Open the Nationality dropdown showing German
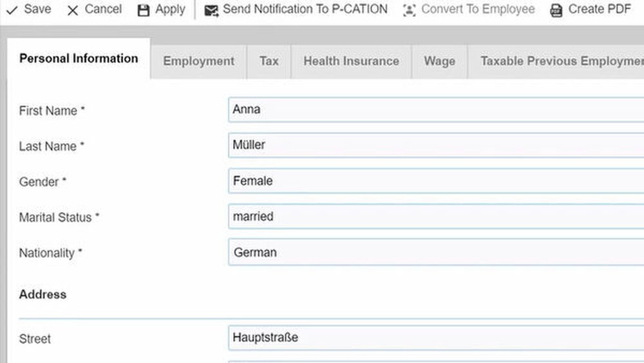This screenshot has width=644, height=363. tap(435, 252)
